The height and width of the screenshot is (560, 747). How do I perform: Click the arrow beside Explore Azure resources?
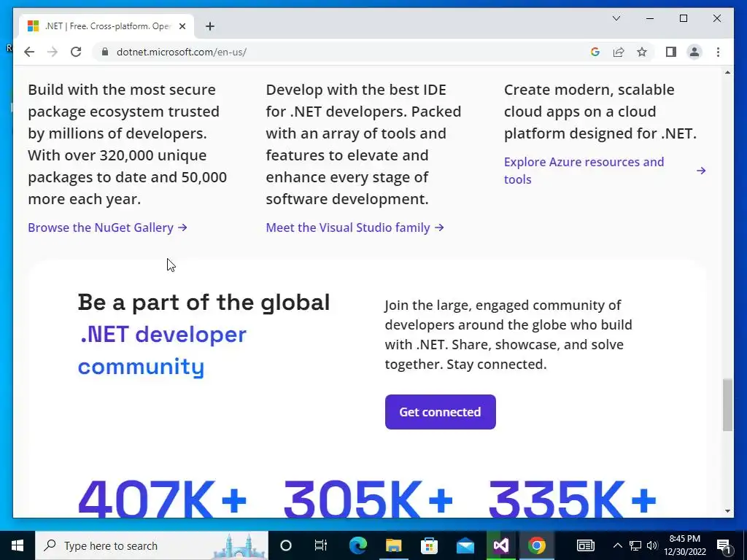tap(701, 171)
